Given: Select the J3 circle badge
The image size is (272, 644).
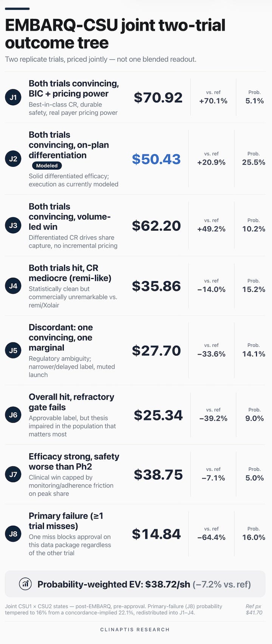Looking at the screenshot, I should [13, 225].
